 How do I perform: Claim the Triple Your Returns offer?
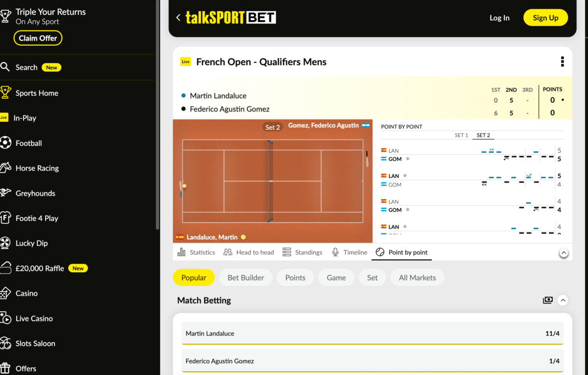pos(38,38)
